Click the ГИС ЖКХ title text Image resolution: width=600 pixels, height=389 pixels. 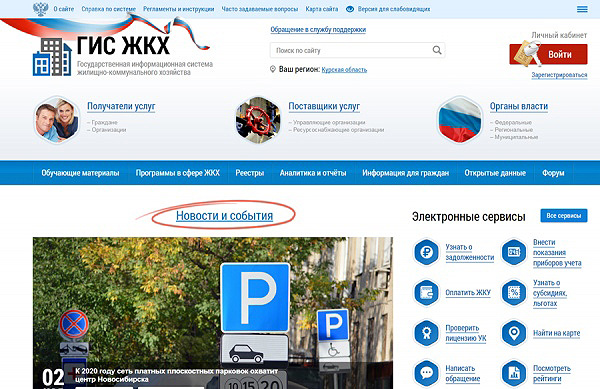123,46
